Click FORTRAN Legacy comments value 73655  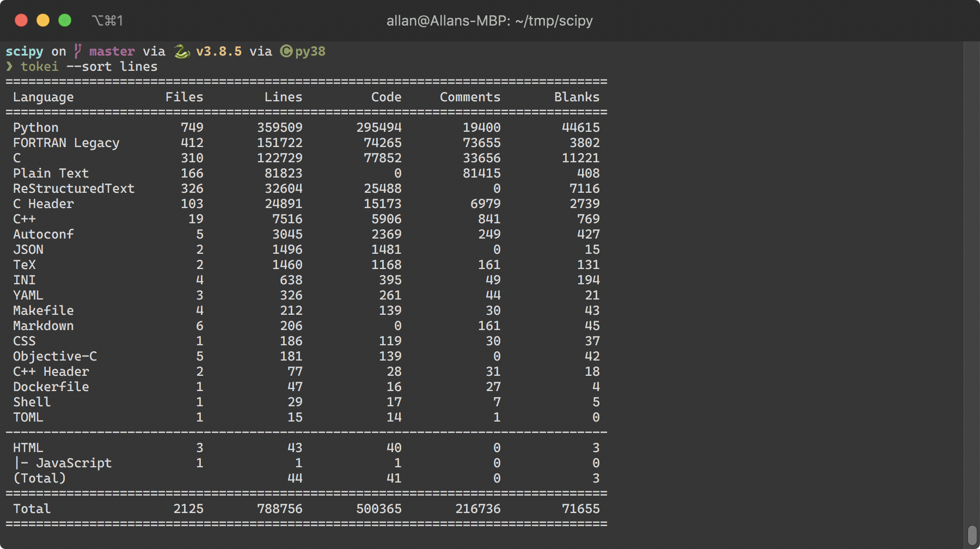[x=482, y=143]
